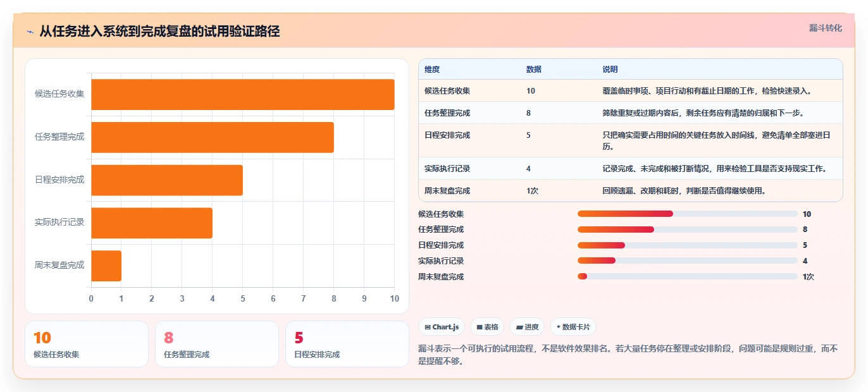Click the page title 从任务进入系统到完成复盘的试用验证路径
The height and width of the screenshot is (392, 868).
[159, 31]
